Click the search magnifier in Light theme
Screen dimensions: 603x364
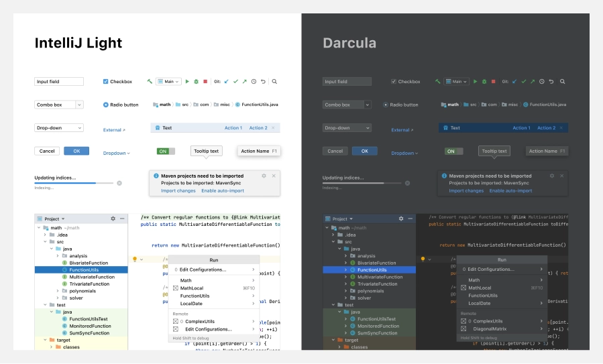pos(274,82)
